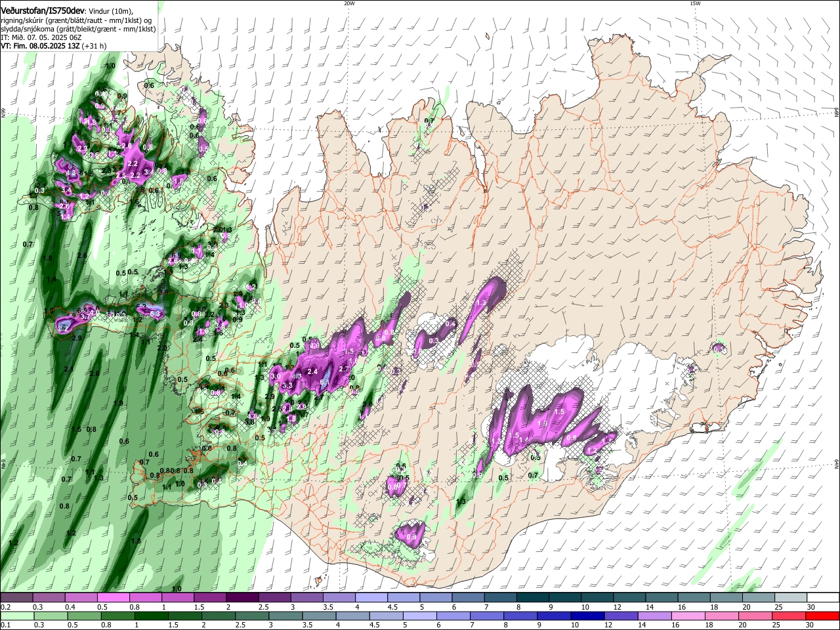Click the '20W' longitude label at the top edge
Screen dimensions: 840x630
pos(349,3)
